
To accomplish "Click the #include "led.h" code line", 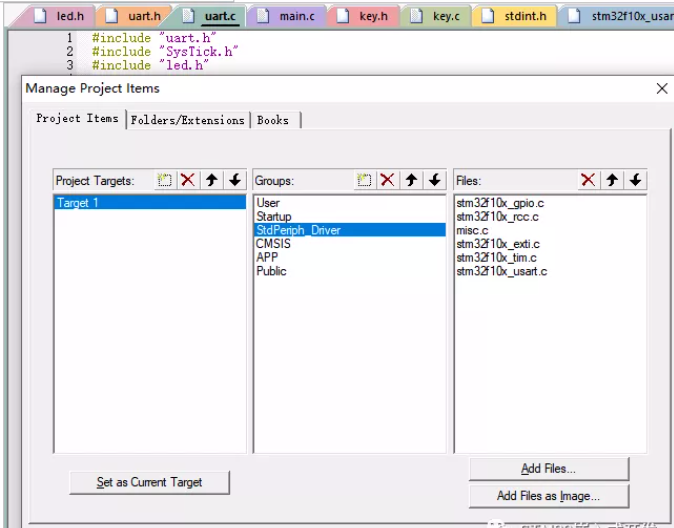I will coord(150,65).
